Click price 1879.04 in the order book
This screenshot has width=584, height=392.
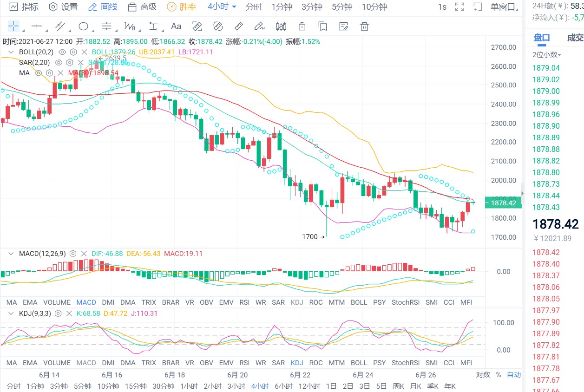pos(546,68)
